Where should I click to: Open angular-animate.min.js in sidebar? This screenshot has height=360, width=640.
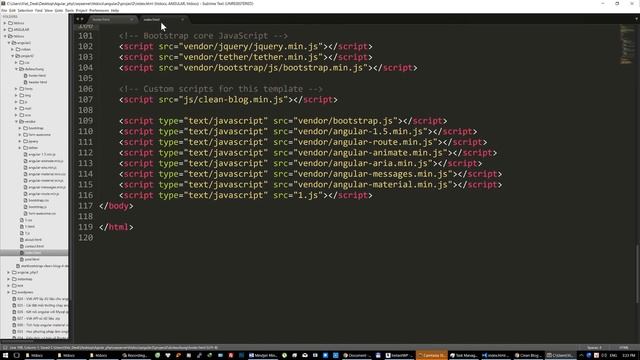click(46, 161)
